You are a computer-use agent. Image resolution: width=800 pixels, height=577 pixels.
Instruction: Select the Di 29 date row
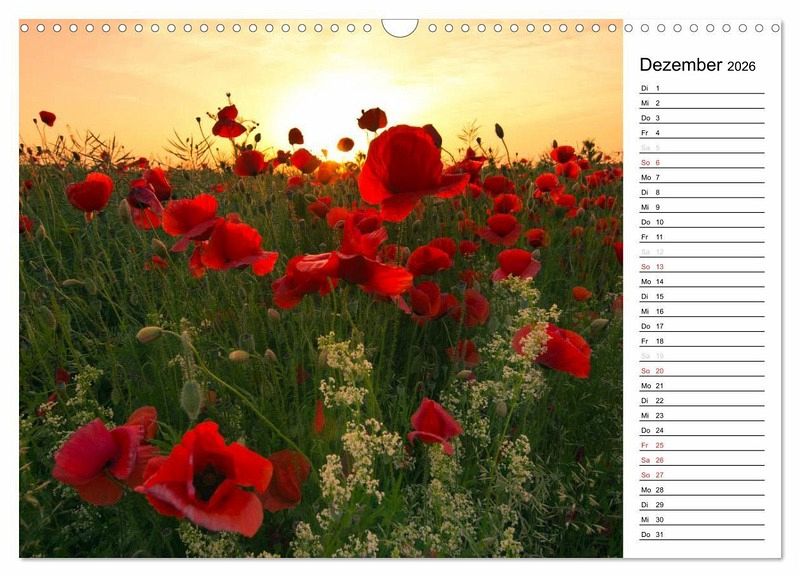click(x=702, y=505)
